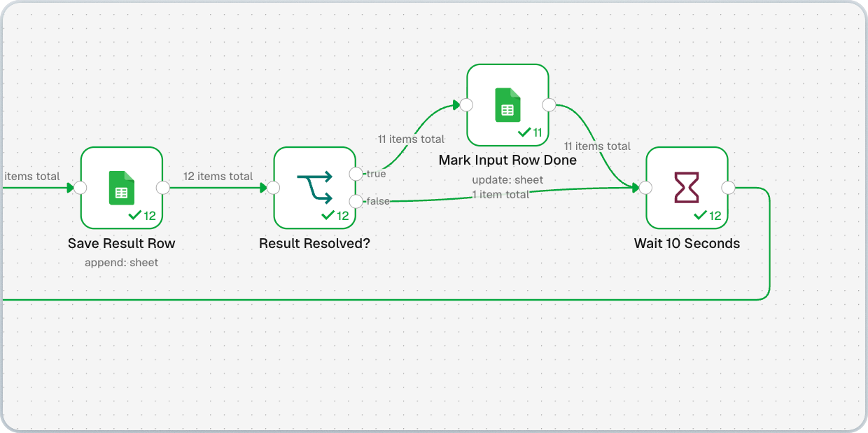Click the 'Wait 10 Seconds' node title
868x433 pixels.
687,244
